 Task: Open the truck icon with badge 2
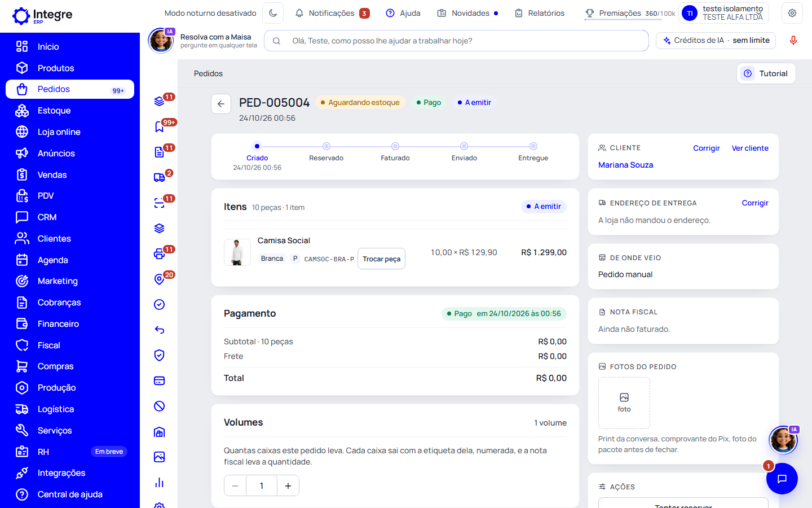160,178
